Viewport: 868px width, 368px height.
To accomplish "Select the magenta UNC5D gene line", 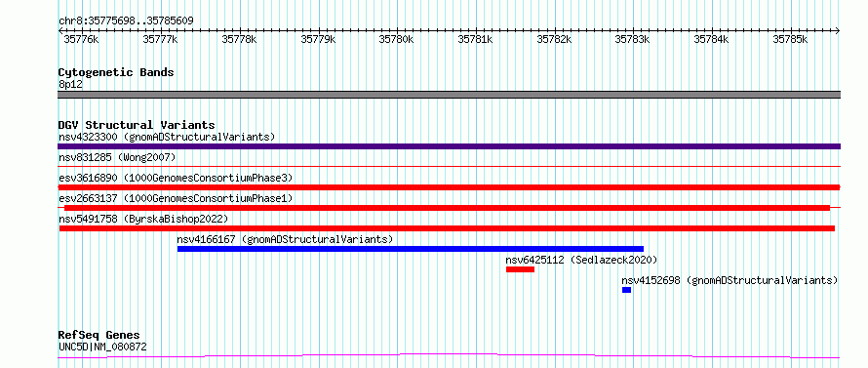I will click(x=449, y=355).
